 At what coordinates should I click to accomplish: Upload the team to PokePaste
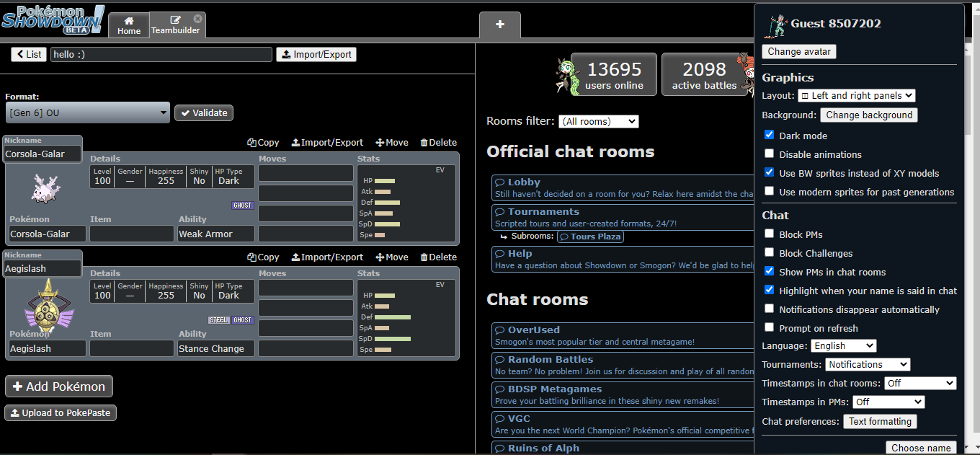61,413
